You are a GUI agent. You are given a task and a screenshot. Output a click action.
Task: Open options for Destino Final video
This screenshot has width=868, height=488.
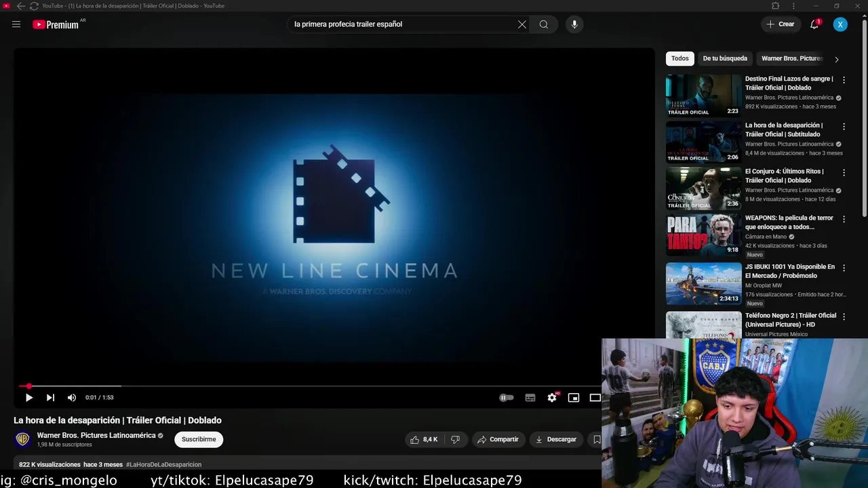click(x=844, y=80)
